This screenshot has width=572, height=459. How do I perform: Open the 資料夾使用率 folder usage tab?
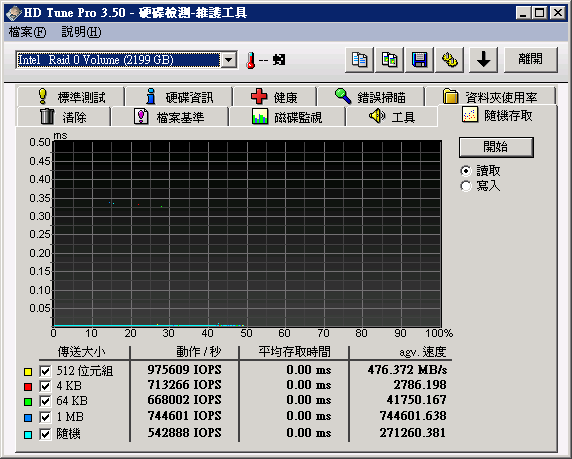[490, 97]
